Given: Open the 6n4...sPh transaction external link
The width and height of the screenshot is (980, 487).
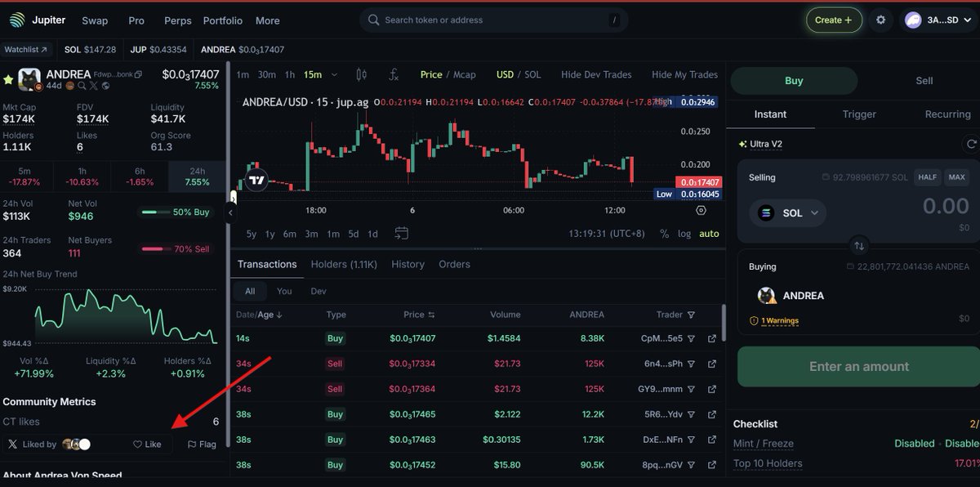Looking at the screenshot, I should point(712,364).
